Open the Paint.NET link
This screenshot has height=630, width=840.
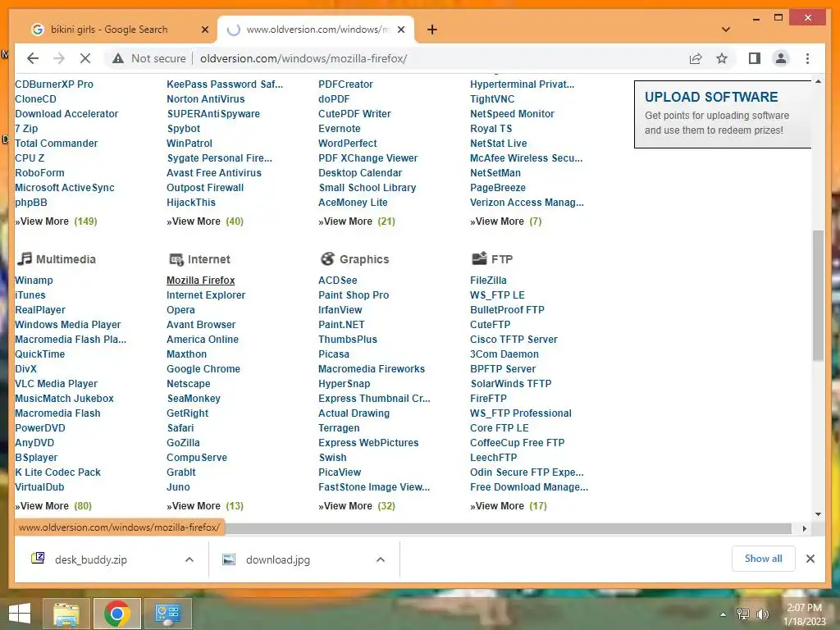click(x=341, y=325)
